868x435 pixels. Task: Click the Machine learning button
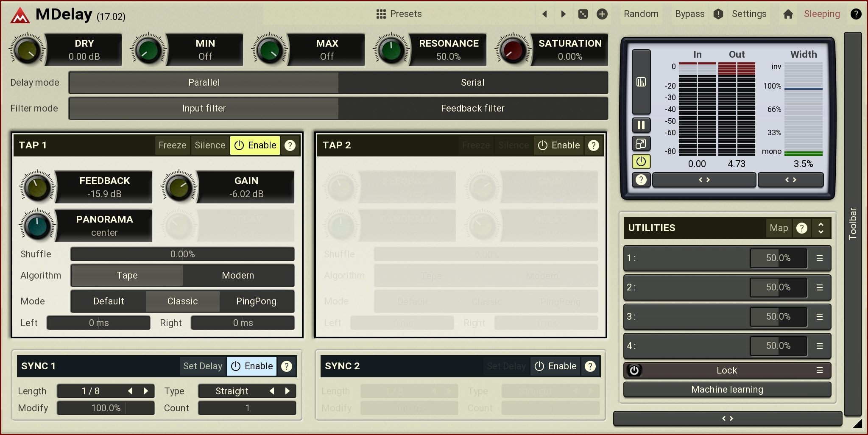[727, 390]
